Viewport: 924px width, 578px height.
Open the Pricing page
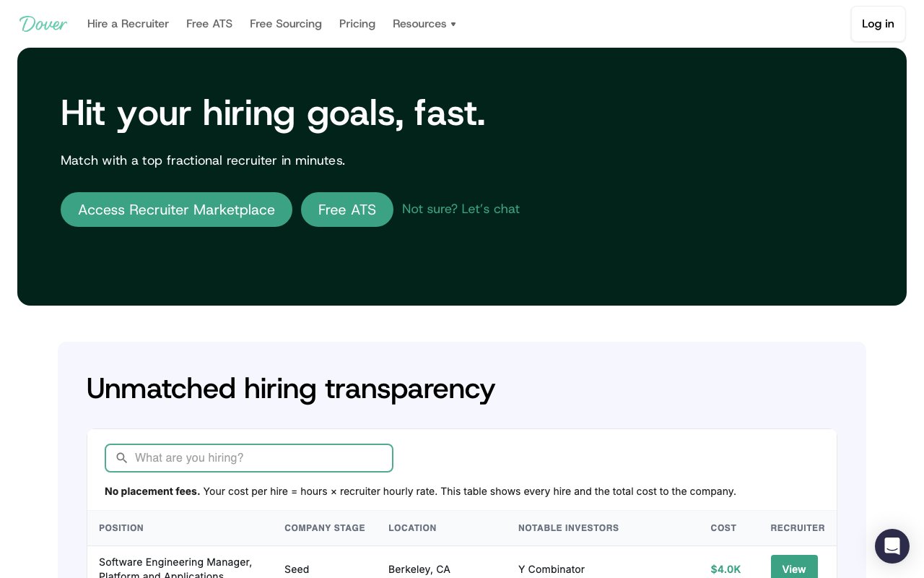click(x=357, y=24)
